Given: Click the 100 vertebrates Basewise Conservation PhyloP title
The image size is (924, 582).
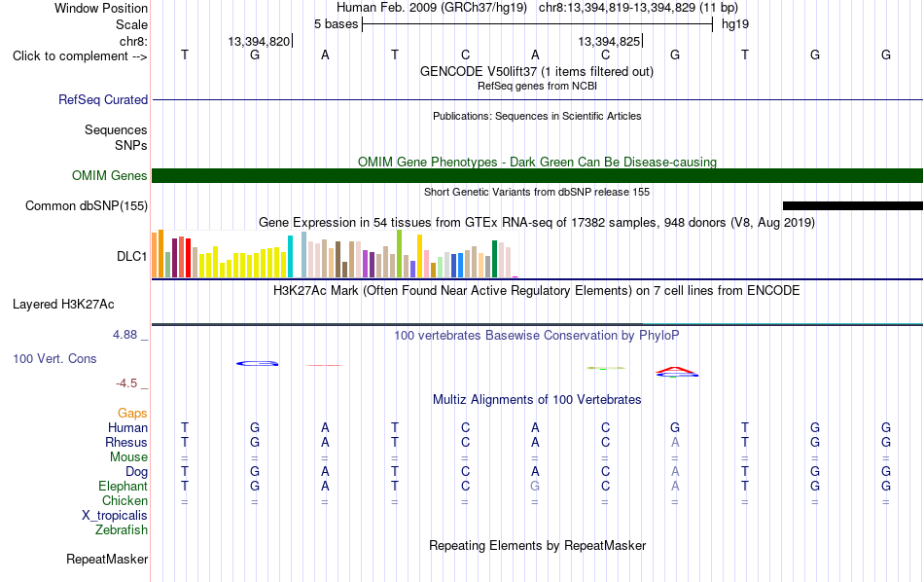Looking at the screenshot, I should click(x=537, y=335).
